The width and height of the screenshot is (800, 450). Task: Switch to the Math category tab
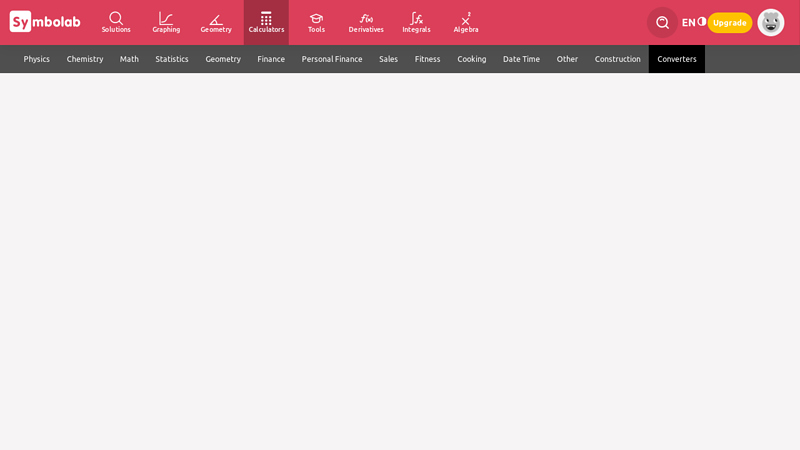[129, 59]
